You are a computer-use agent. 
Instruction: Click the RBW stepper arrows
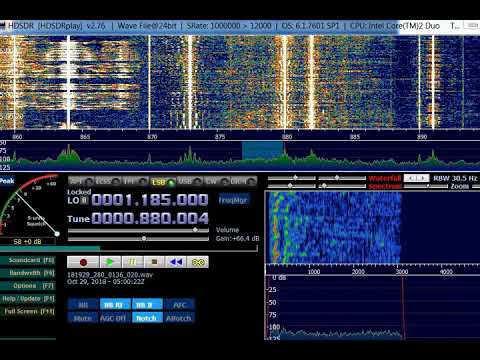pyautogui.click(x=416, y=178)
